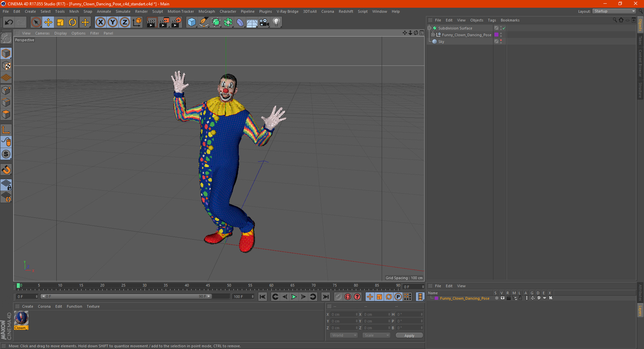
Task: Open the Array modeling objects icon
Action: coord(228,22)
